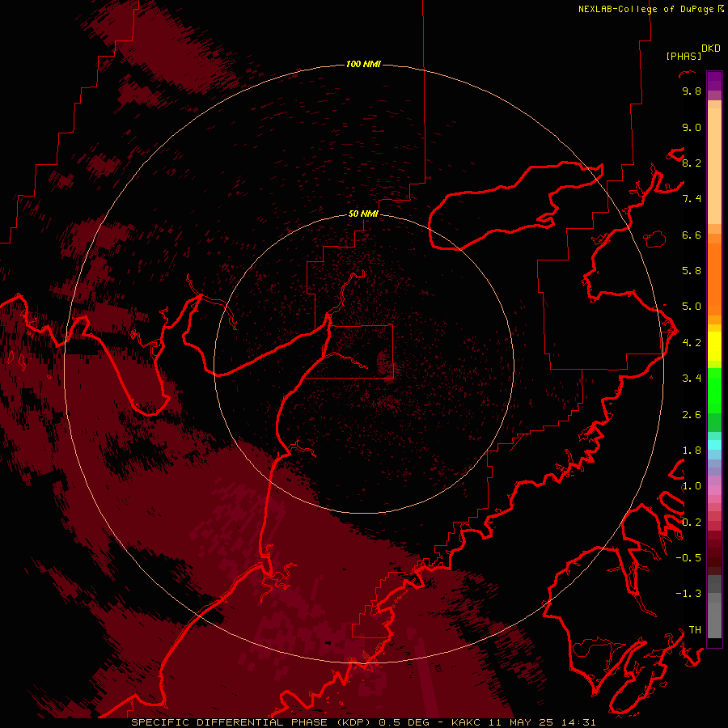728x728 pixels.
Task: Click the bright yellow color bar segment
Action: [x=714, y=346]
